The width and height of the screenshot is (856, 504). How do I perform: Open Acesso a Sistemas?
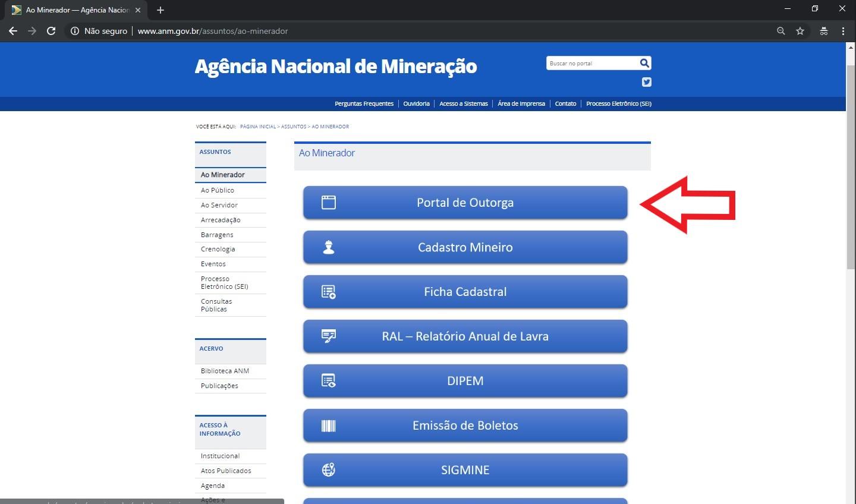[x=464, y=103]
